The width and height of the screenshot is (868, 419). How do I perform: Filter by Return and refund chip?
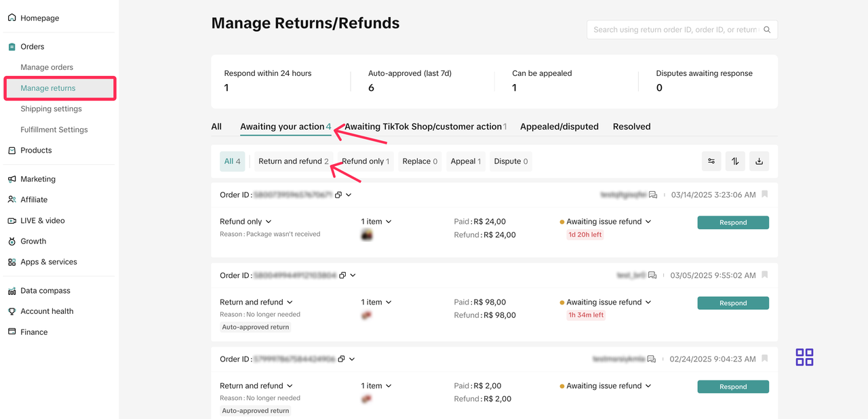293,161
